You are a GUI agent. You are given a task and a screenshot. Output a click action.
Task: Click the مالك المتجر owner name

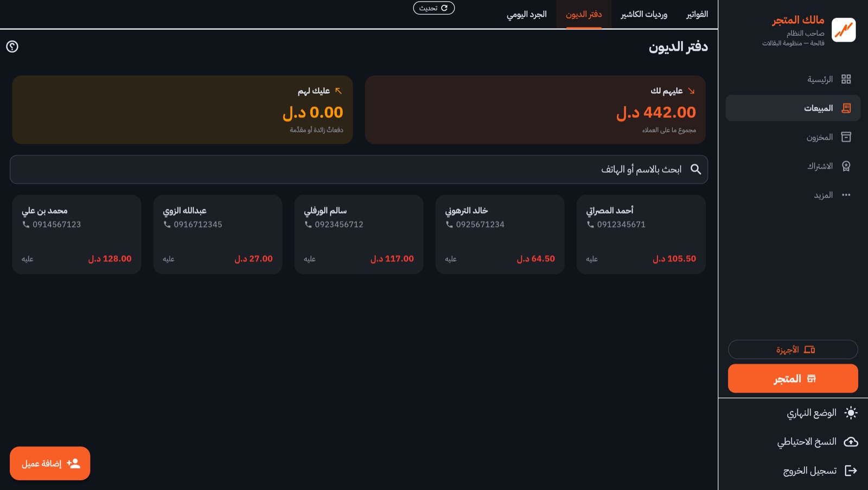798,21
